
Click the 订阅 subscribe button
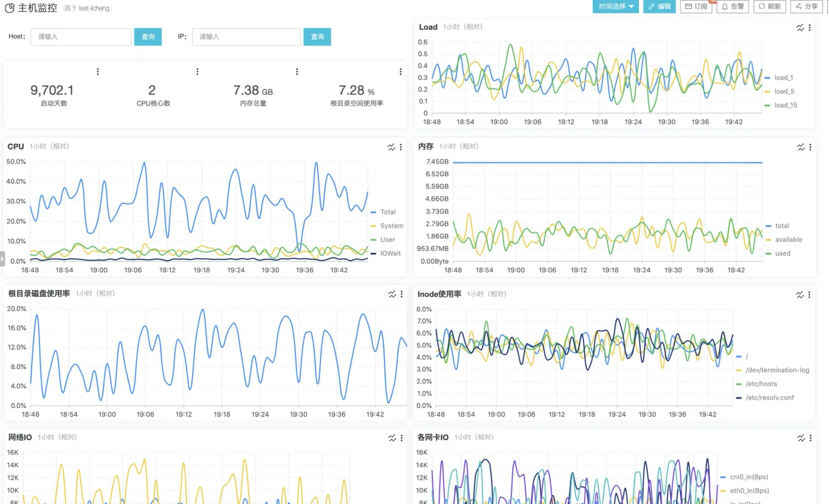pos(695,7)
